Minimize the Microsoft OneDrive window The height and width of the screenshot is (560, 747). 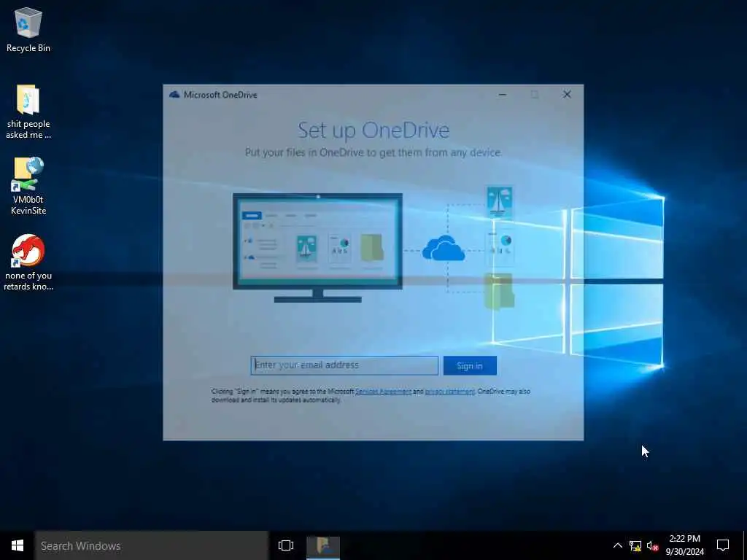pyautogui.click(x=502, y=94)
